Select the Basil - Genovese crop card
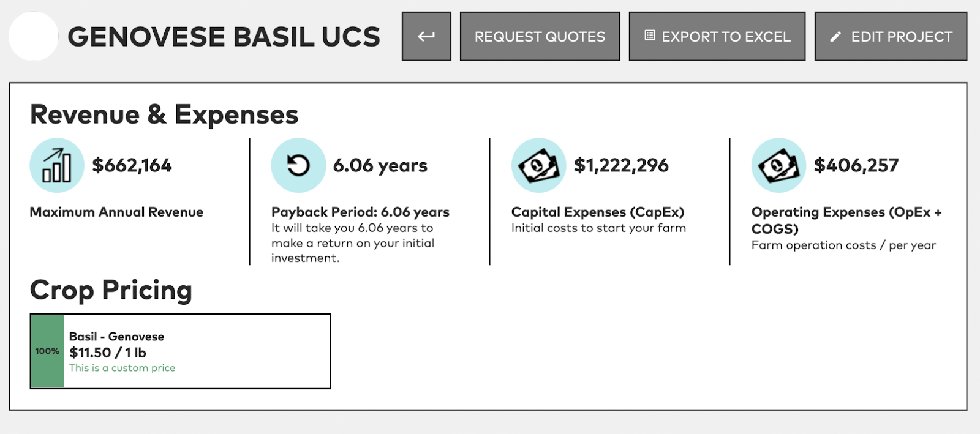Screen dimensions: 980x434 click(x=180, y=351)
